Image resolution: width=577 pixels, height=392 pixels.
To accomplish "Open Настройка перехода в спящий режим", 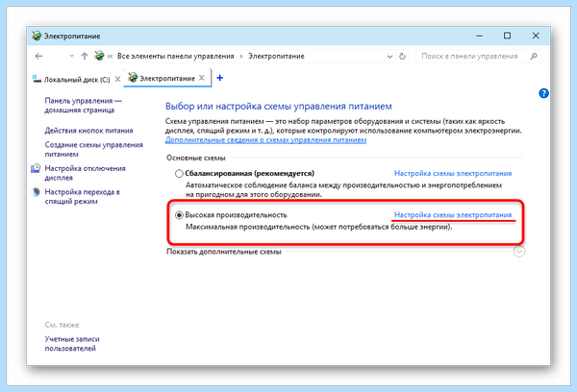I will [83, 196].
